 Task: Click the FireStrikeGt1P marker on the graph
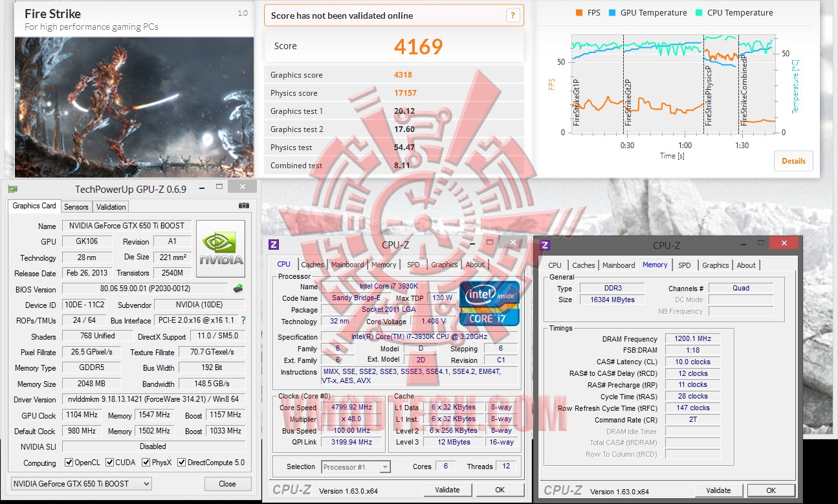click(576, 101)
